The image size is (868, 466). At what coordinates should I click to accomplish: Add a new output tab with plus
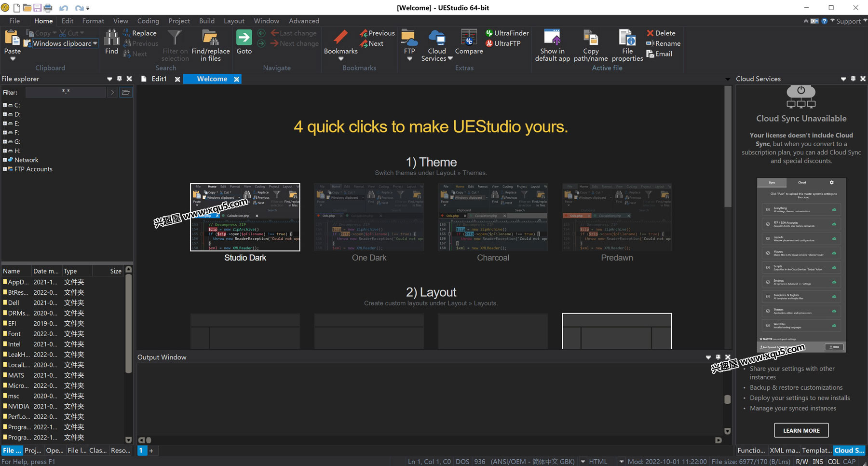click(151, 451)
